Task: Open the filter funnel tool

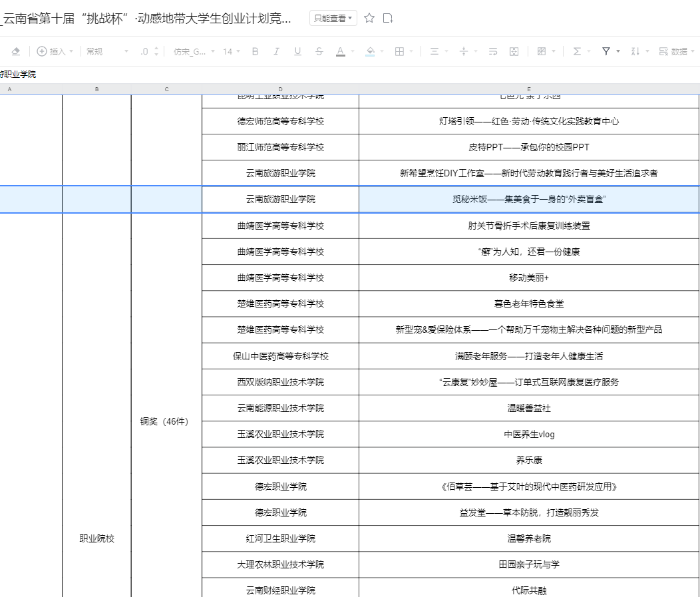Action: coord(606,51)
